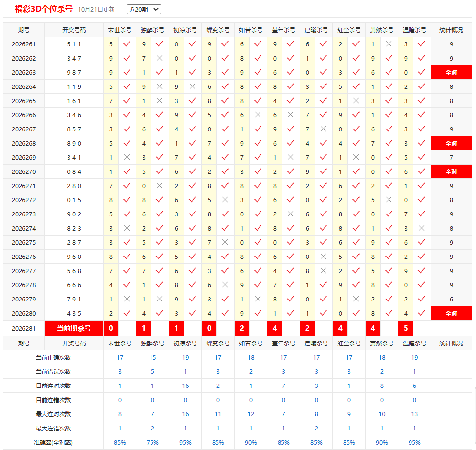Click the 10月21日更新 update date text
Viewport: 476px width, 450px height.
(x=96, y=10)
